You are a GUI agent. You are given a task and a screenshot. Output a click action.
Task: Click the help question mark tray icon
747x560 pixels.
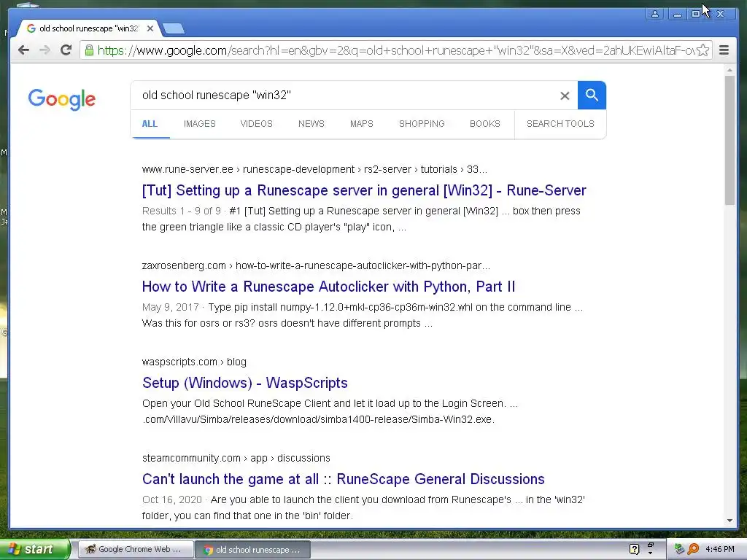[634, 550]
